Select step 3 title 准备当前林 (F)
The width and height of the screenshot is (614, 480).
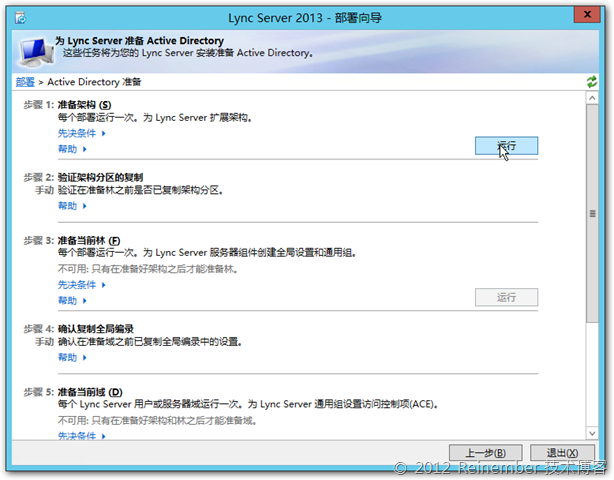(x=89, y=240)
